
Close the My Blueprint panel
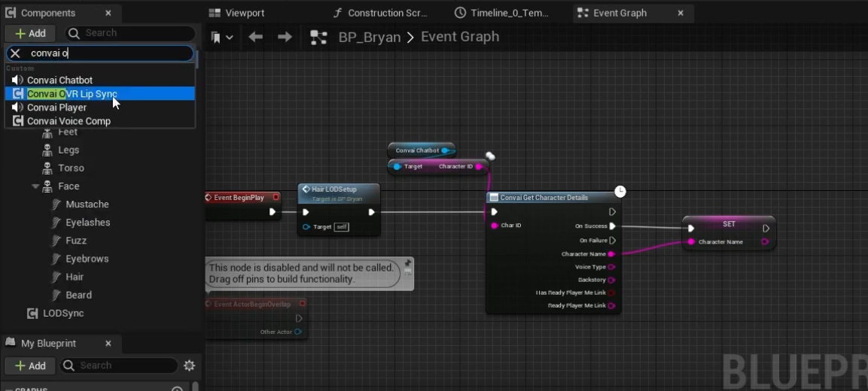[x=108, y=344]
